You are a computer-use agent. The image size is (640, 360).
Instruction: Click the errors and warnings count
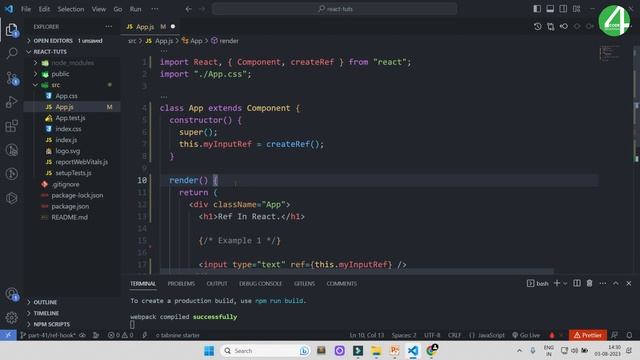120,335
